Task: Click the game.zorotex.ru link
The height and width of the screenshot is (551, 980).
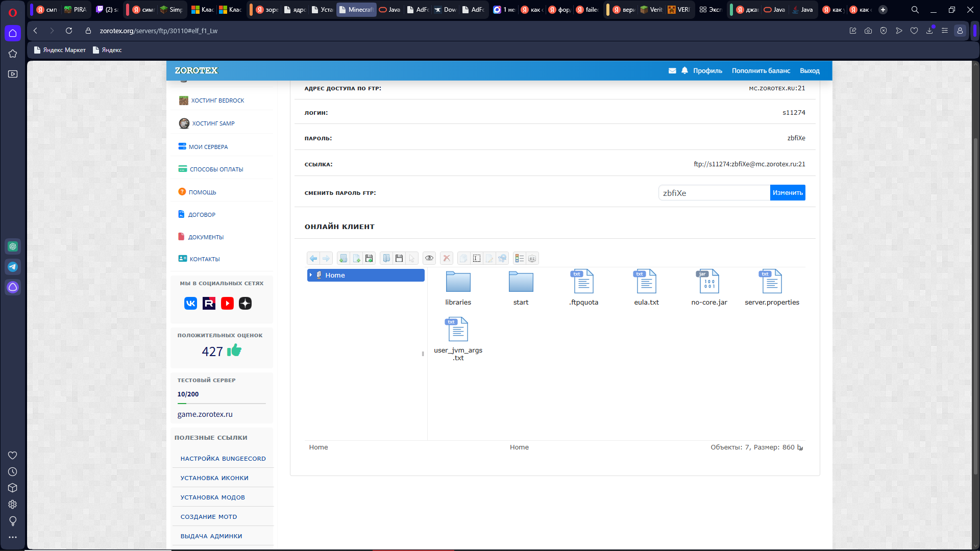Action: point(205,414)
